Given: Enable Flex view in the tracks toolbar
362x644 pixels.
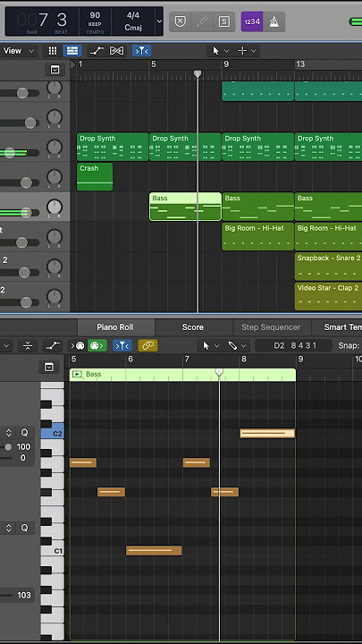Looking at the screenshot, I should click(x=117, y=51).
